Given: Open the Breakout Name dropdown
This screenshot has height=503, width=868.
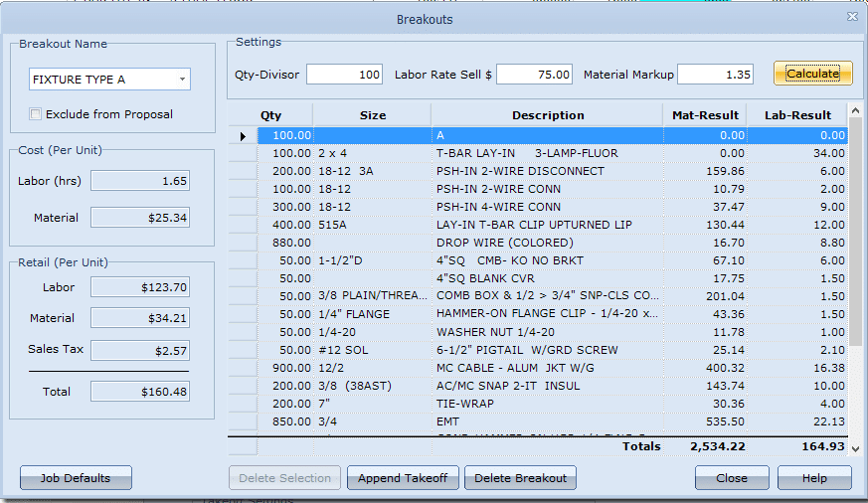Looking at the screenshot, I should (182, 80).
